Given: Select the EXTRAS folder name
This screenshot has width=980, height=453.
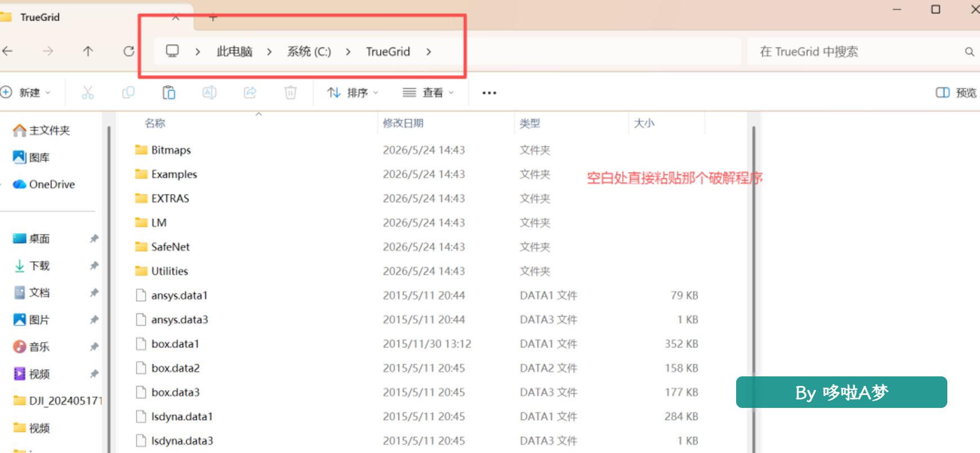Looking at the screenshot, I should point(170,198).
